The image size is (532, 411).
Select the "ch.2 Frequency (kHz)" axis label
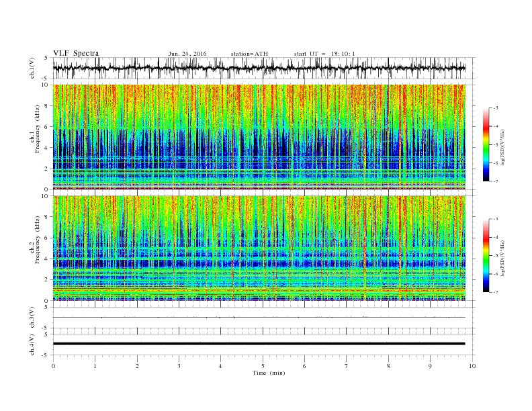tap(35, 240)
